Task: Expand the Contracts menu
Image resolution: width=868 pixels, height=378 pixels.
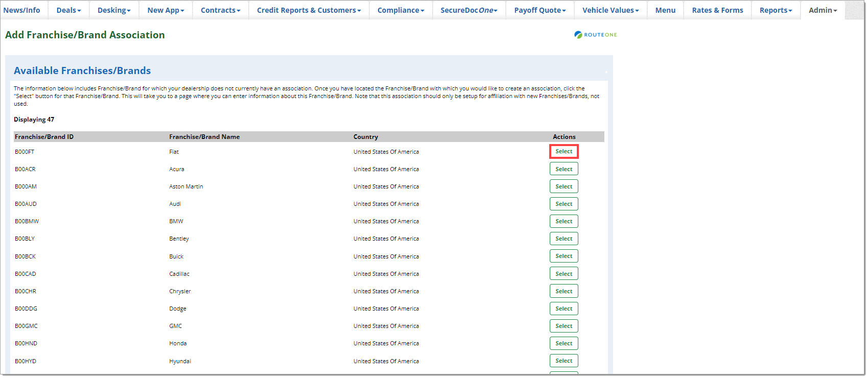Action: click(x=220, y=10)
